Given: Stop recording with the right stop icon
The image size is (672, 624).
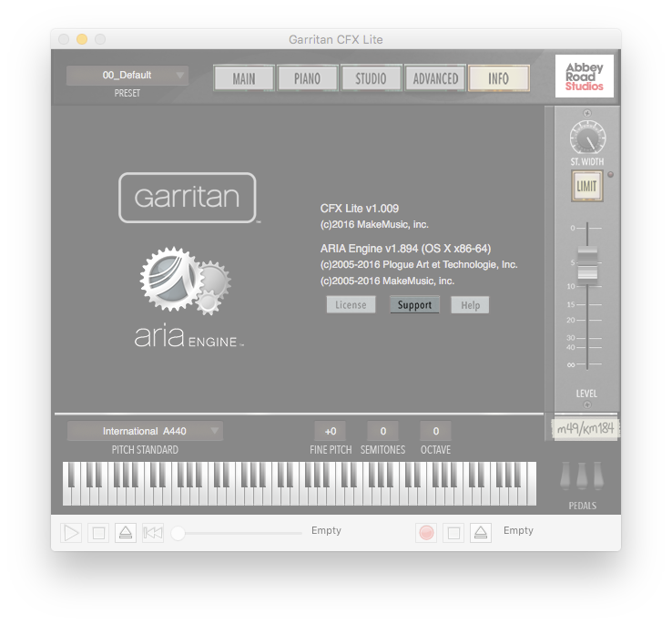Looking at the screenshot, I should point(453,533).
